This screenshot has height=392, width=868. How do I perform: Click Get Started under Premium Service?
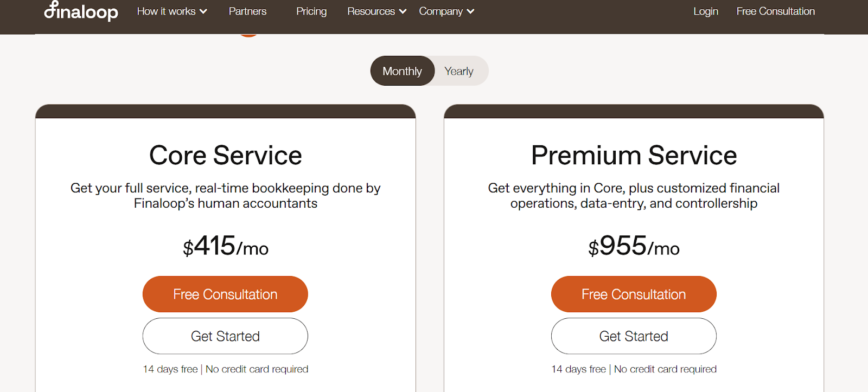tap(634, 336)
